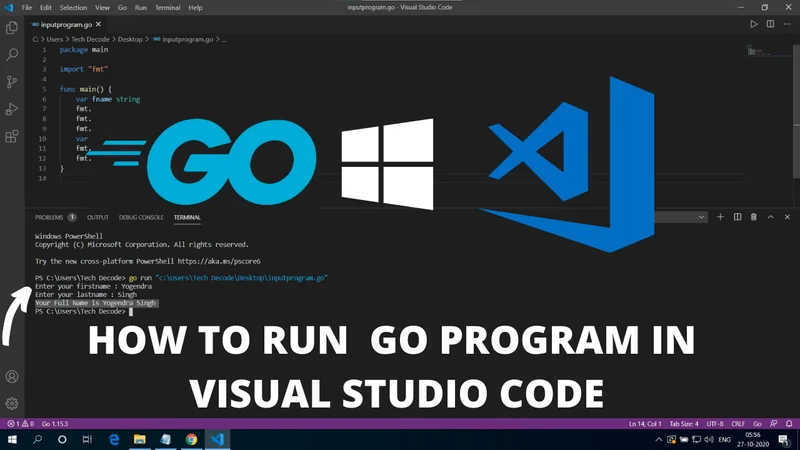This screenshot has height=450, width=800.
Task: Launch Microsoft Edge from taskbar
Action: point(114,439)
